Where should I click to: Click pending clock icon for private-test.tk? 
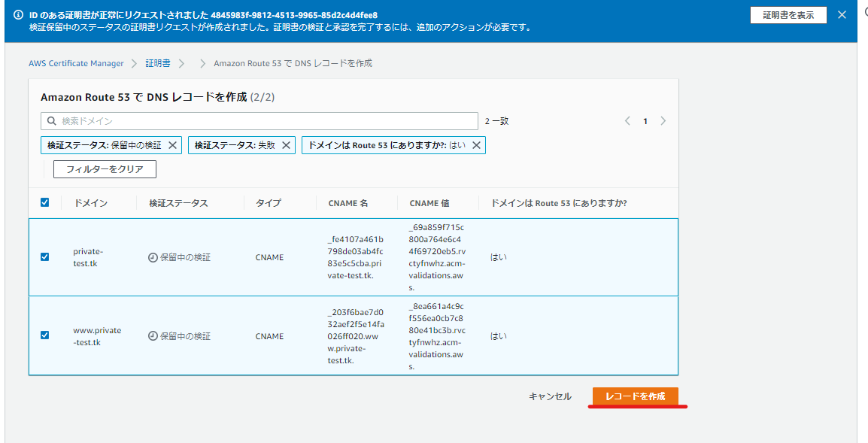click(153, 257)
